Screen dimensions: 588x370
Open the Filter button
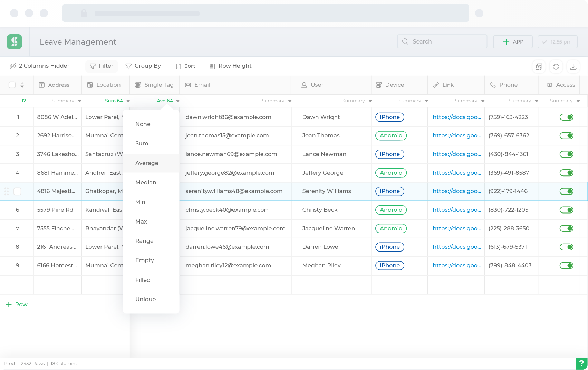pyautogui.click(x=102, y=66)
